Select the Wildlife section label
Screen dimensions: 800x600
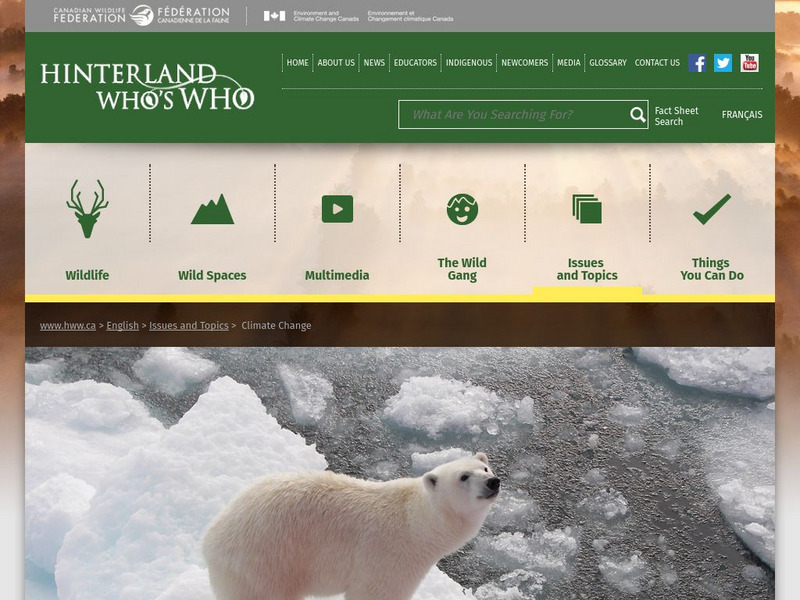(87, 276)
